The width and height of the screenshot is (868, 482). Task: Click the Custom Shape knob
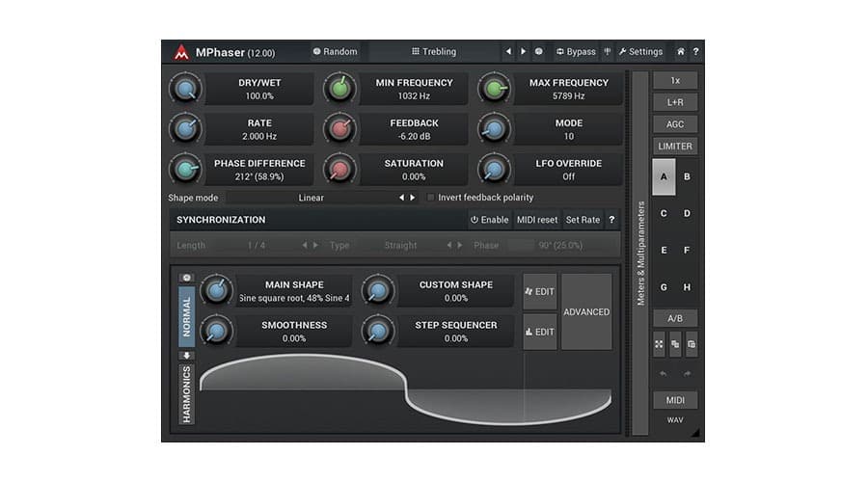378,290
